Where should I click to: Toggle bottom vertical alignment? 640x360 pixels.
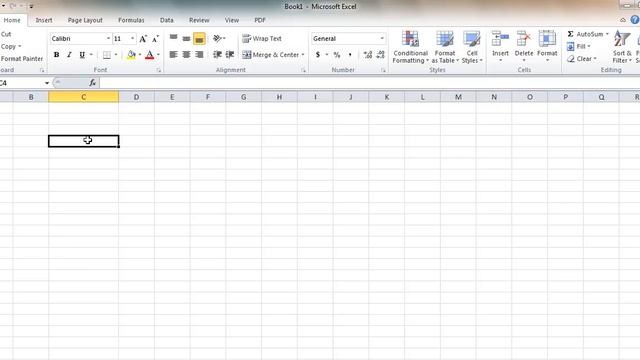pos(199,38)
